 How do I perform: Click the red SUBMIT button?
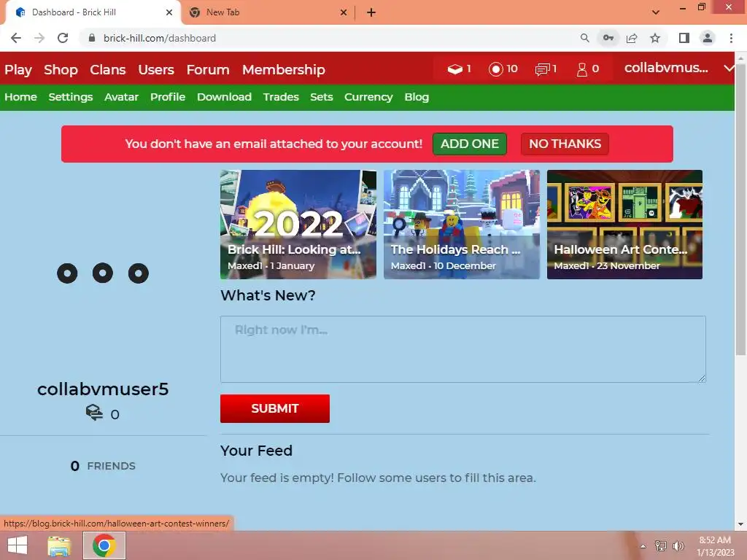pyautogui.click(x=275, y=408)
